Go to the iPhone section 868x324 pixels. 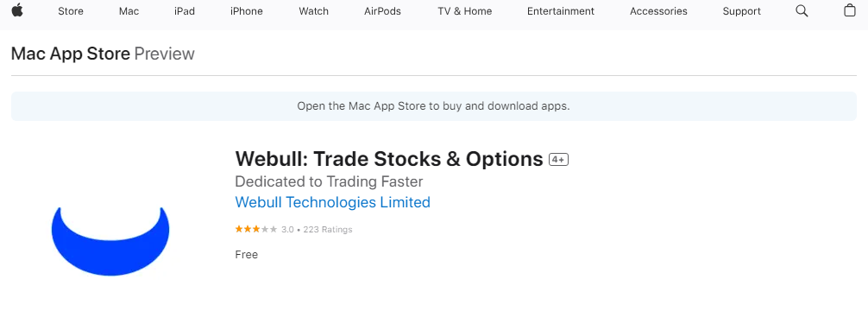(247, 11)
